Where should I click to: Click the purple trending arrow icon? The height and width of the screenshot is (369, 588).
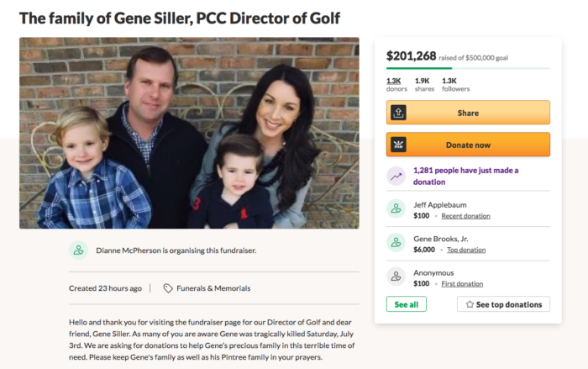[396, 176]
